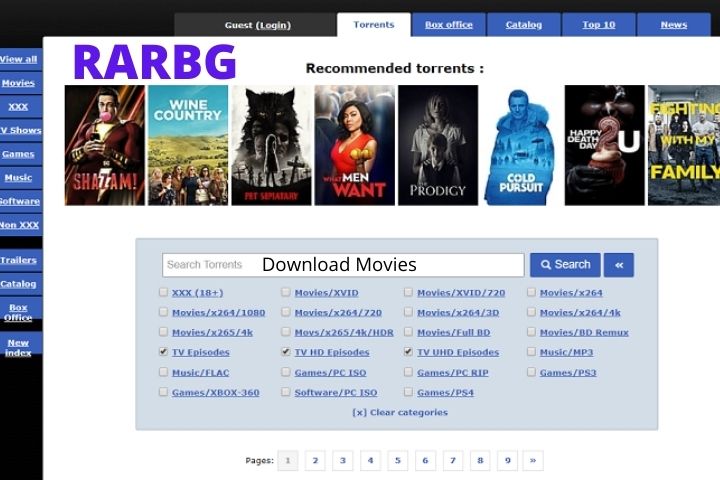Click View all in sidebar
This screenshot has height=480, width=720.
(19, 59)
